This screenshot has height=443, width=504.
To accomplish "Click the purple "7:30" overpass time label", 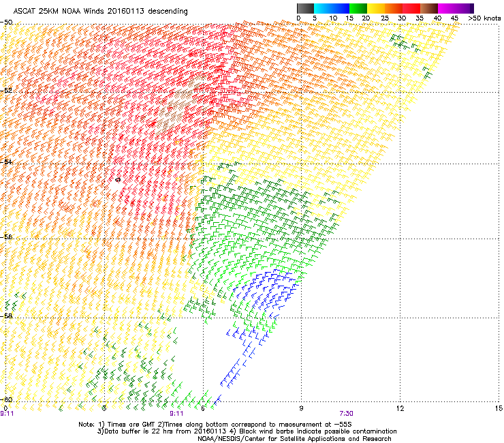I will click(x=346, y=414).
